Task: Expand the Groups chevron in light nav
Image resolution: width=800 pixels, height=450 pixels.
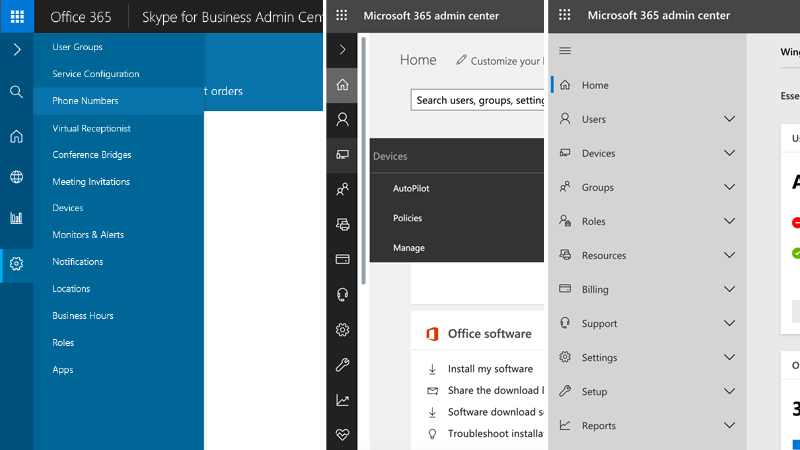Action: click(x=730, y=187)
